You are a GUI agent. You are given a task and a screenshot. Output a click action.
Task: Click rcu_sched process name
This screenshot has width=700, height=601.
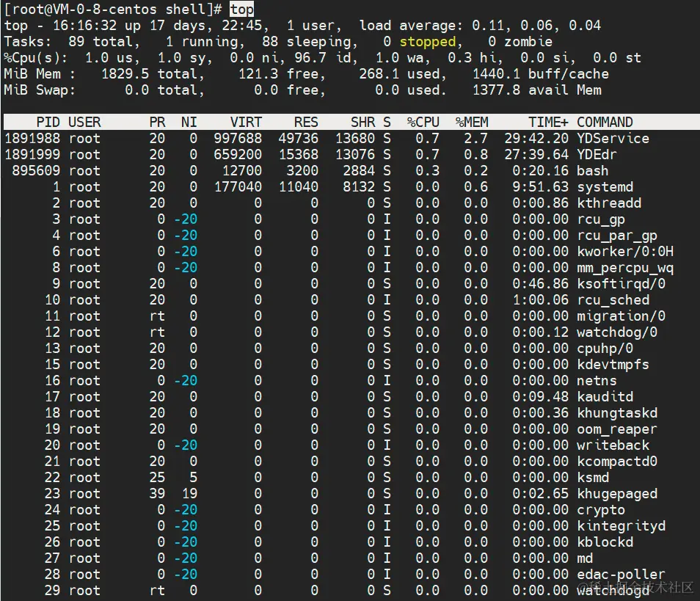613,299
